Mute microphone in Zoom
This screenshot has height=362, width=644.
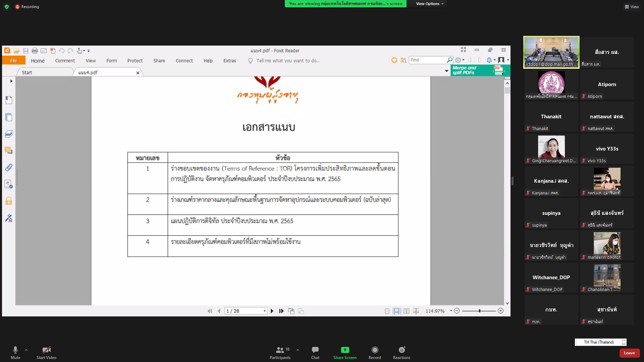point(15,353)
